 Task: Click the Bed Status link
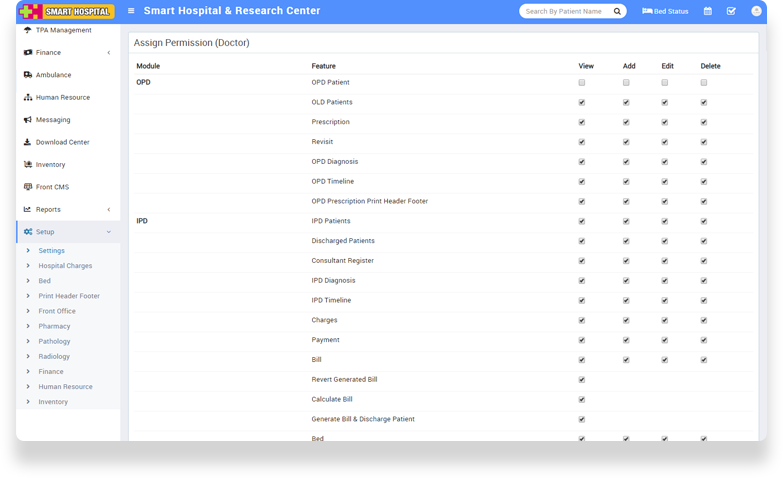[x=665, y=11]
